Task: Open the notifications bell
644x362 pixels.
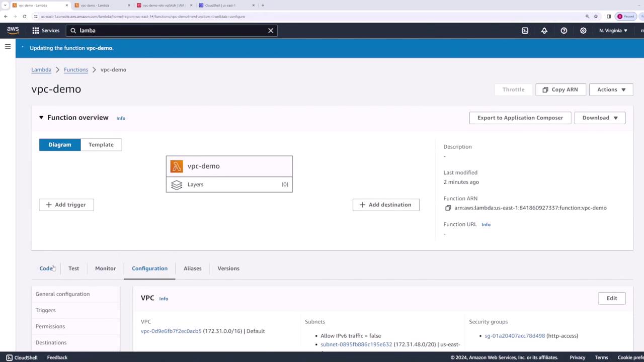Action: (x=544, y=30)
